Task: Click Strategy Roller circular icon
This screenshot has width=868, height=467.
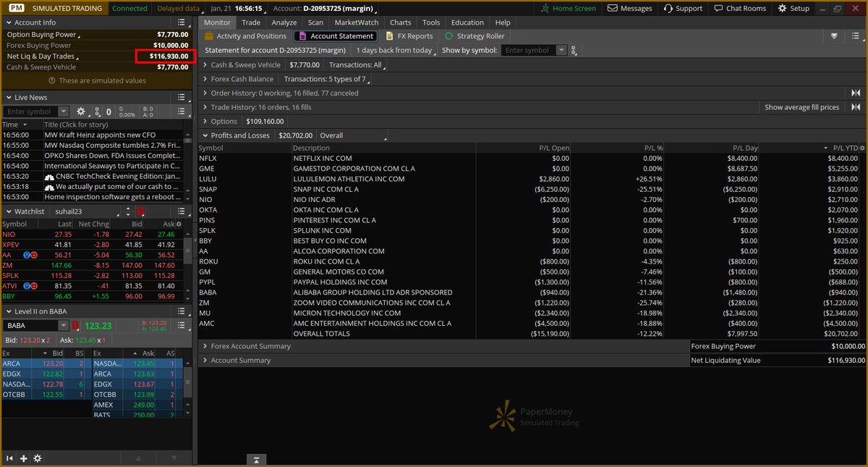Action: [x=449, y=35]
